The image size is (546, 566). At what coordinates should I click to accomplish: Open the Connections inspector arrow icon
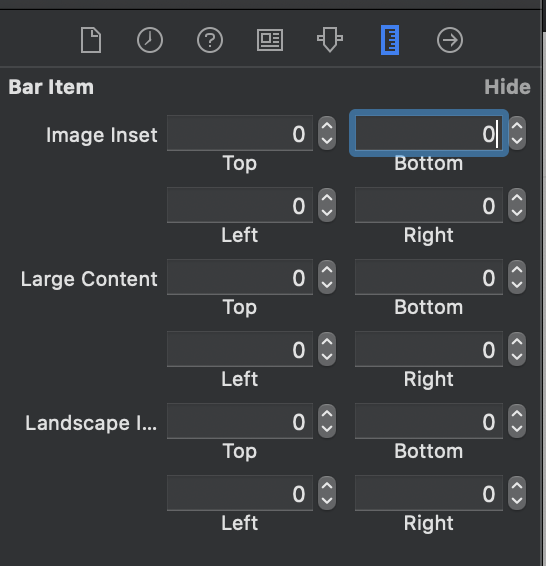coord(450,40)
